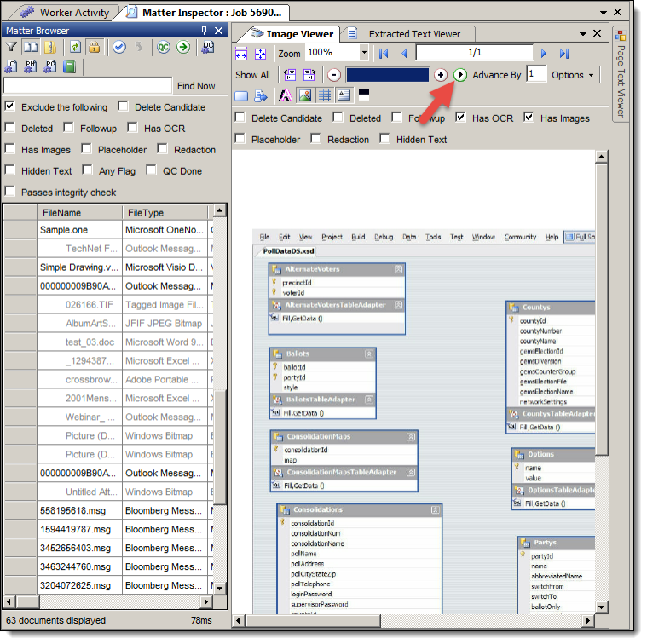Screen dimensions: 647x644
Task: Check Has OCR in Matter Browser
Action: click(132, 128)
